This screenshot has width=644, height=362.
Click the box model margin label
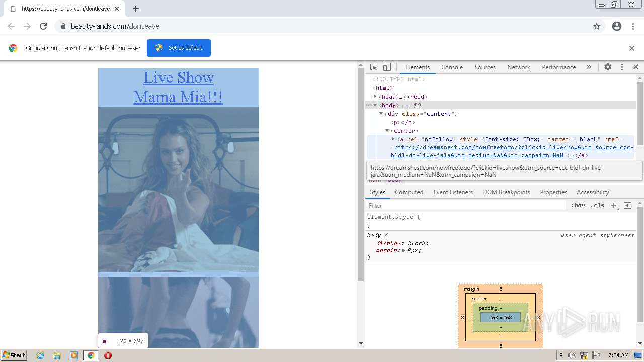pos(471,289)
